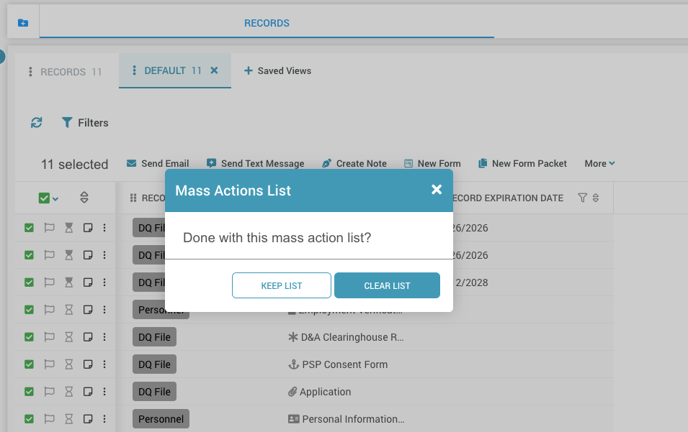The width and height of the screenshot is (688, 432).
Task: Click the Clear List button
Action: coord(387,286)
